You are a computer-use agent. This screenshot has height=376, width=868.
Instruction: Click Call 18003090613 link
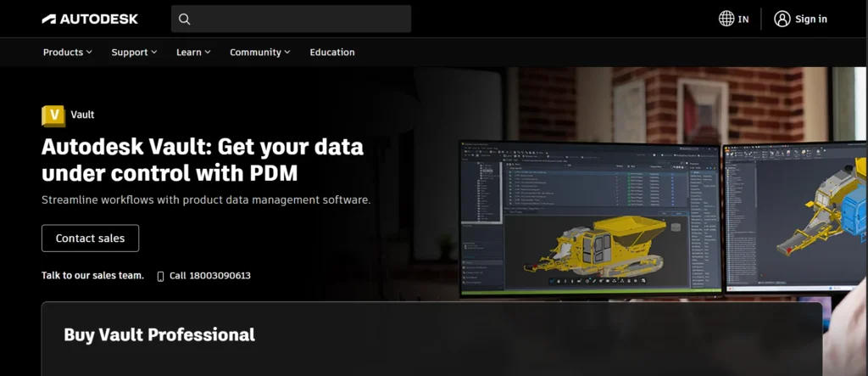pos(210,276)
